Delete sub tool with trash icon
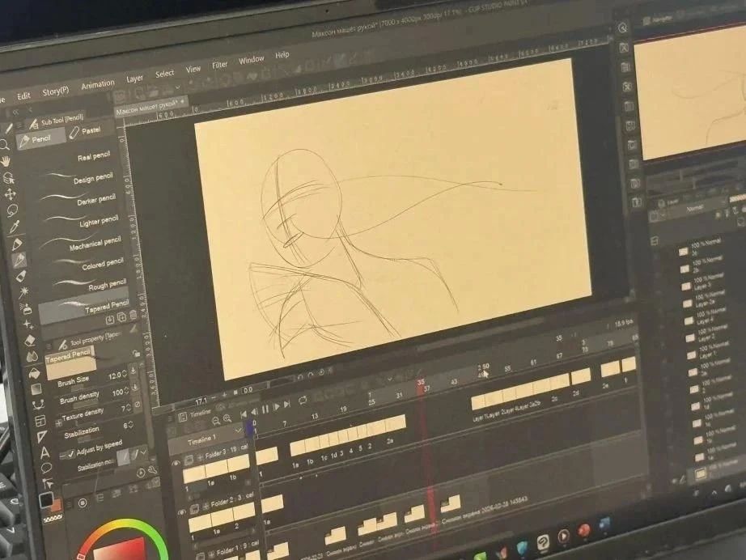Image resolution: width=746 pixels, height=560 pixels. point(133,314)
